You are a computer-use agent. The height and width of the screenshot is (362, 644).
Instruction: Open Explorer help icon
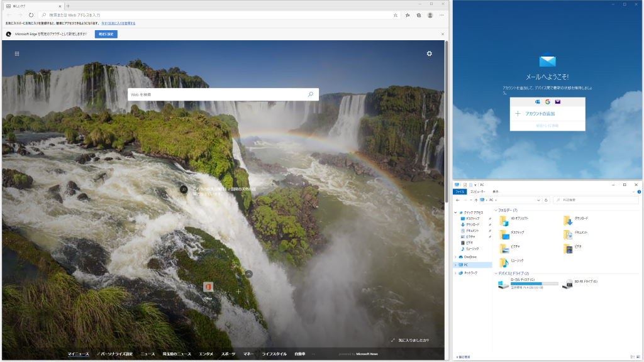[x=639, y=192]
